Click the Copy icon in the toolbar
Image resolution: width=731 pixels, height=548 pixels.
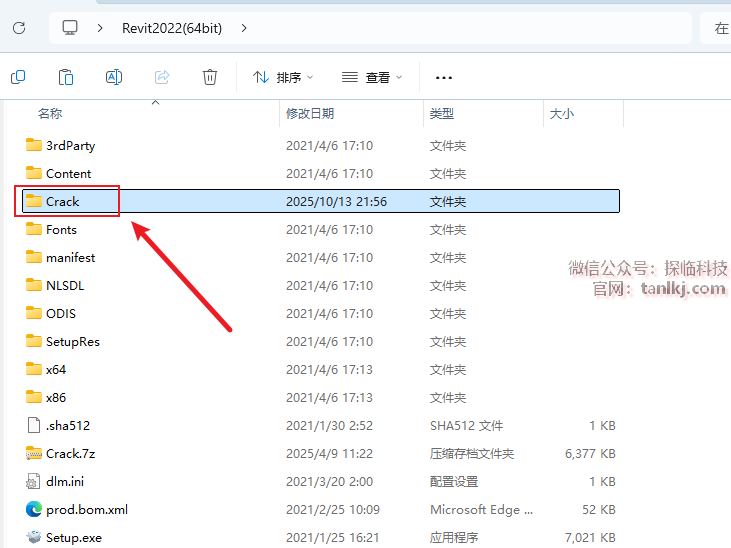(x=18, y=77)
